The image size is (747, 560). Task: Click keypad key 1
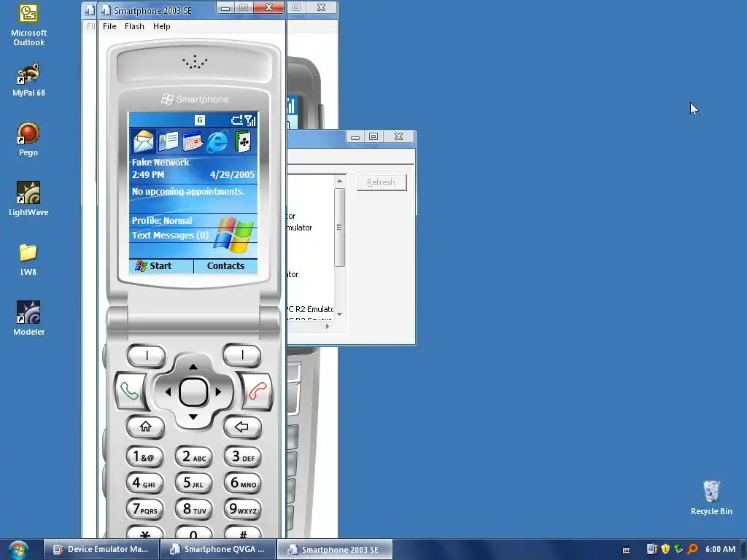coord(145,456)
